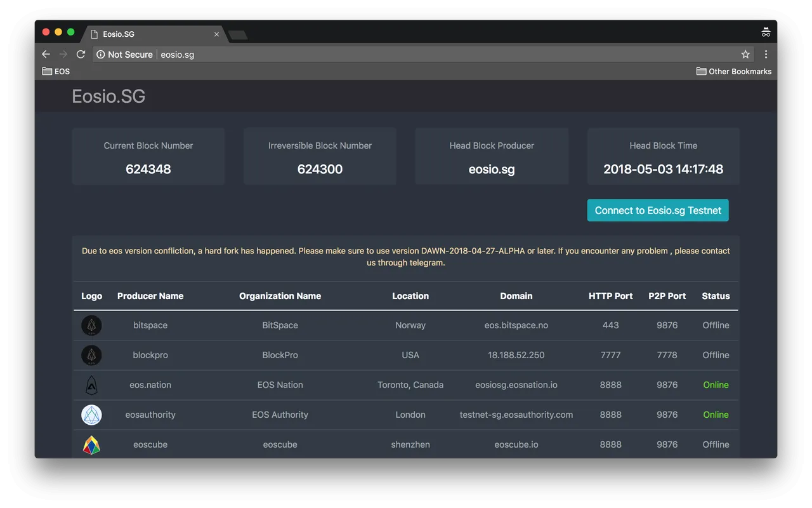Screen dimensions: 812x508
Task: Click organization name EOS Nation
Action: tap(280, 385)
